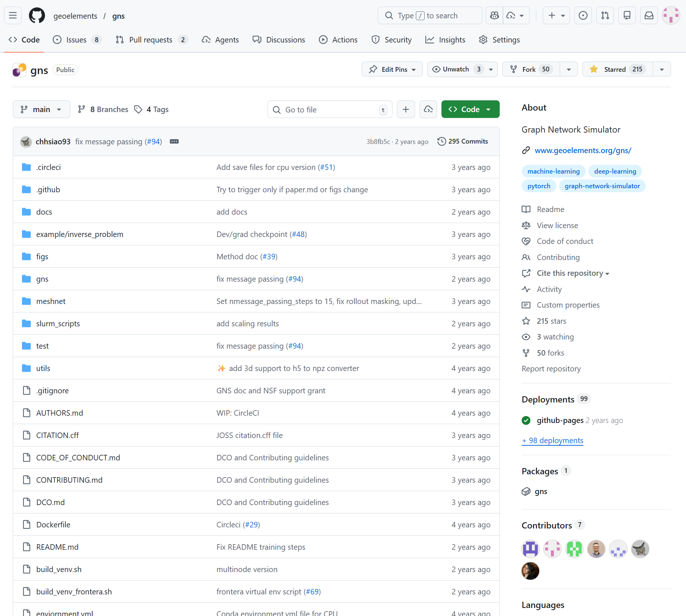
Task: Open the notifications inbox icon
Action: click(x=649, y=15)
